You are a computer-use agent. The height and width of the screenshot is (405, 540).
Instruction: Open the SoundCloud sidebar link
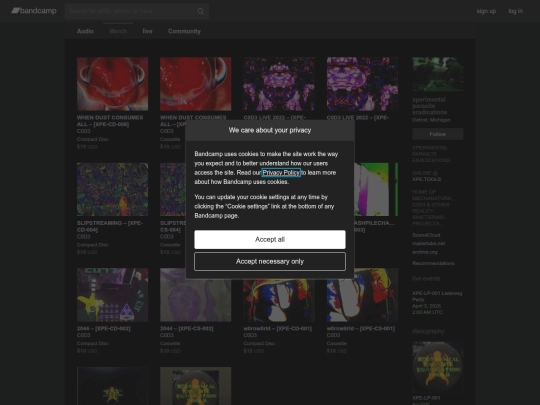click(426, 235)
